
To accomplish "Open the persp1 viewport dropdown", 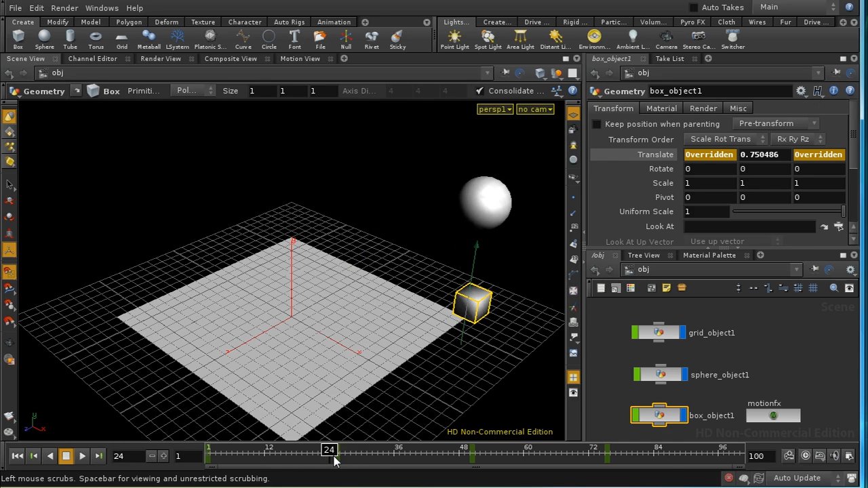I will pyautogui.click(x=495, y=109).
